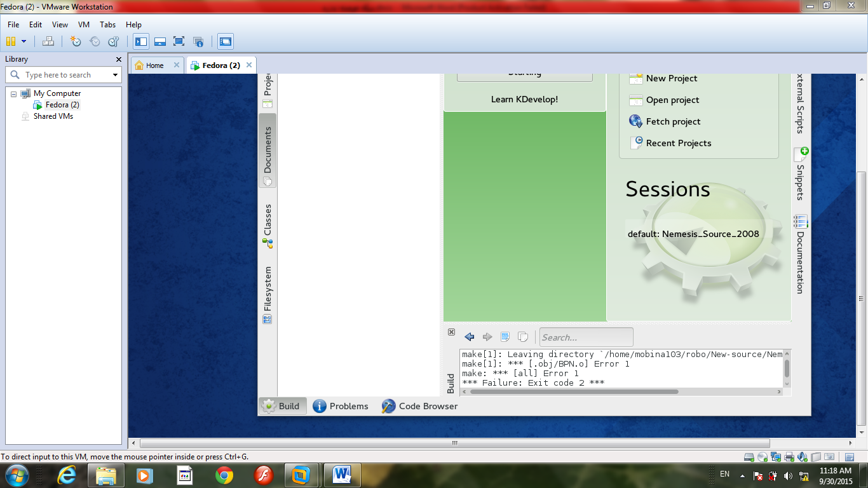Click the printer device status icon
The height and width of the screenshot is (488, 868).
pos(789,457)
